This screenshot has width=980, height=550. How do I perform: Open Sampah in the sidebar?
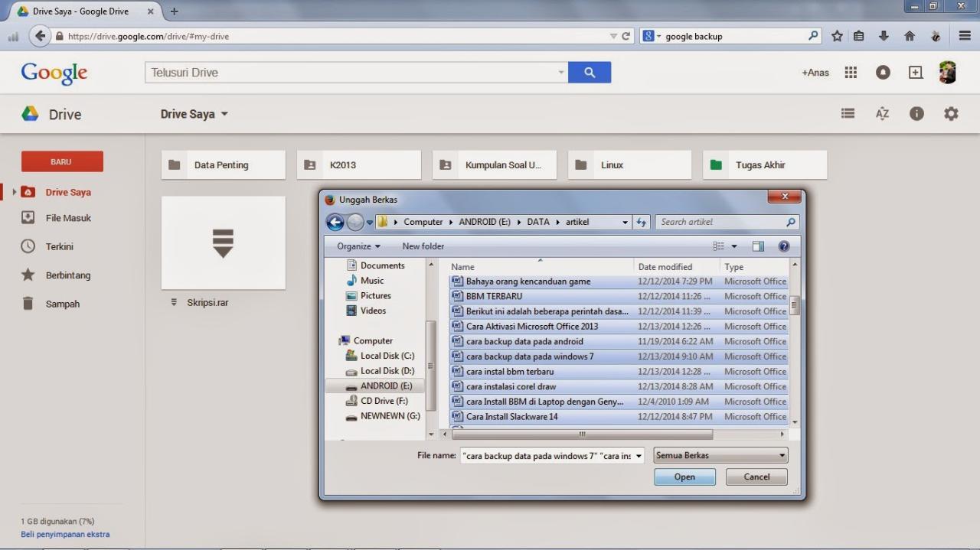click(62, 304)
